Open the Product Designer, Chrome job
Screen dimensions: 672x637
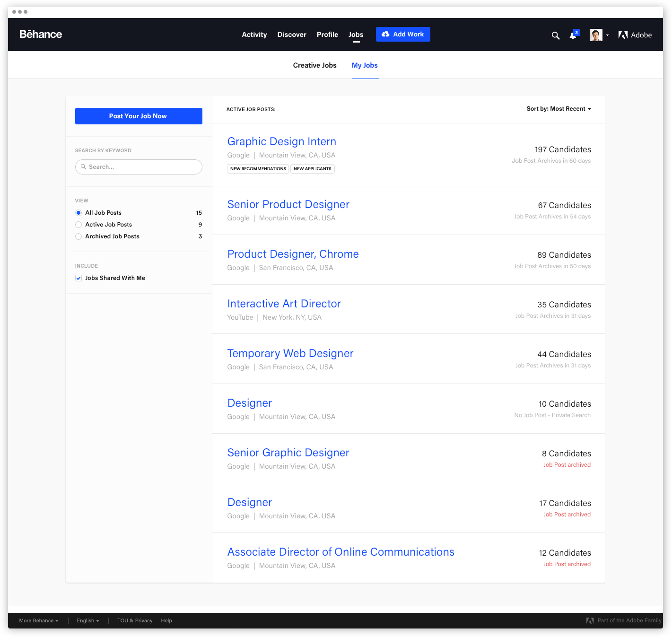pos(293,254)
